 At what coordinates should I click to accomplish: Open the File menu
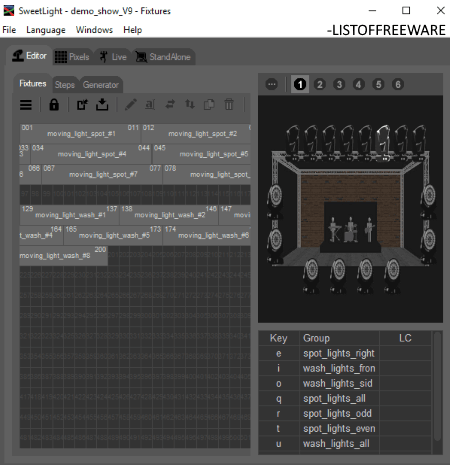pyautogui.click(x=9, y=30)
